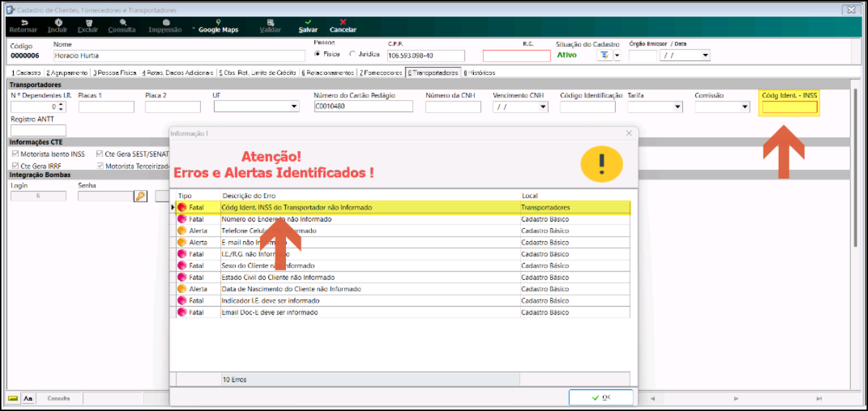Click the Consulta button in status bar
Viewport: 868px width, 411px height.
point(59,398)
